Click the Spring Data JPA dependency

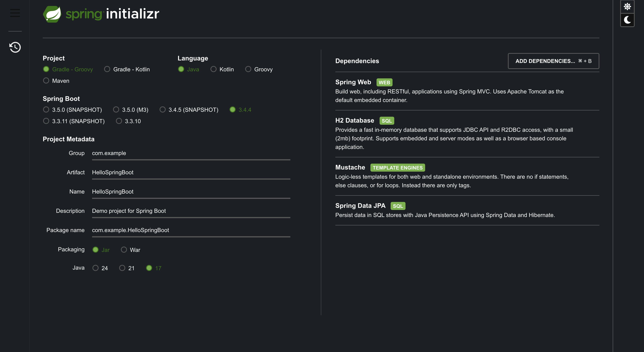pos(360,206)
